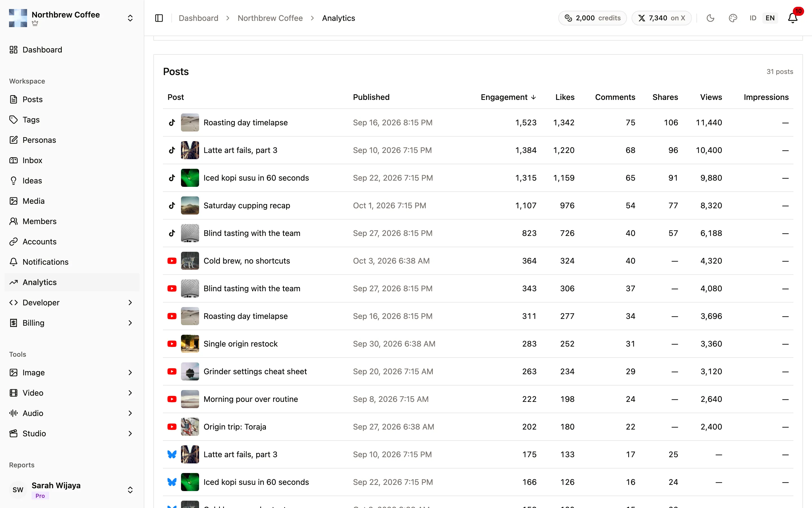Click the Inbox icon in sidebar
This screenshot has height=508, width=812.
[x=14, y=160]
